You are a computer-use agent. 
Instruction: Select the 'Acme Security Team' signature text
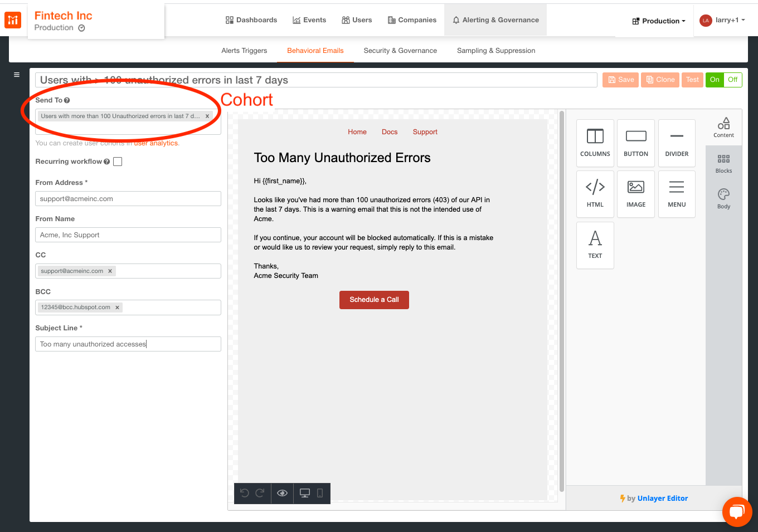click(286, 276)
